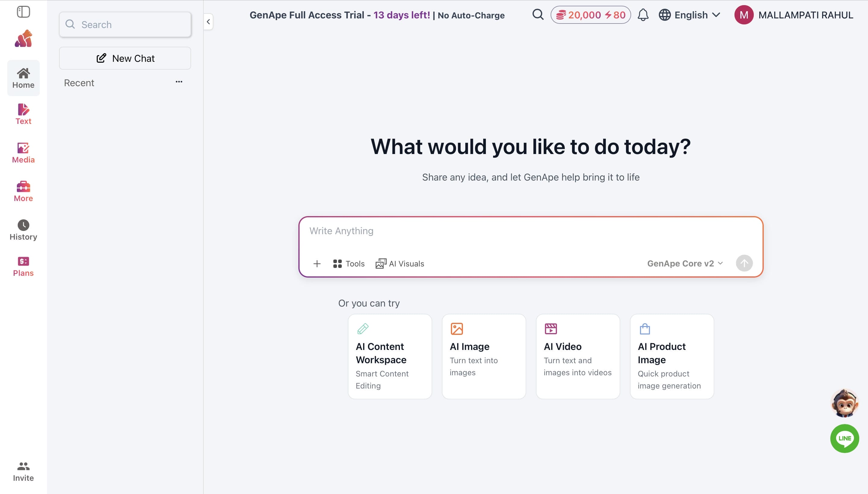Open notifications bell
Screen dimensions: 868x494
(x=643, y=15)
